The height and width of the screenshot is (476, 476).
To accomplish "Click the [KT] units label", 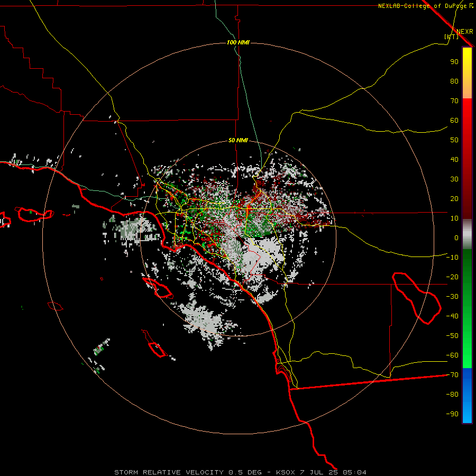I will [451, 36].
